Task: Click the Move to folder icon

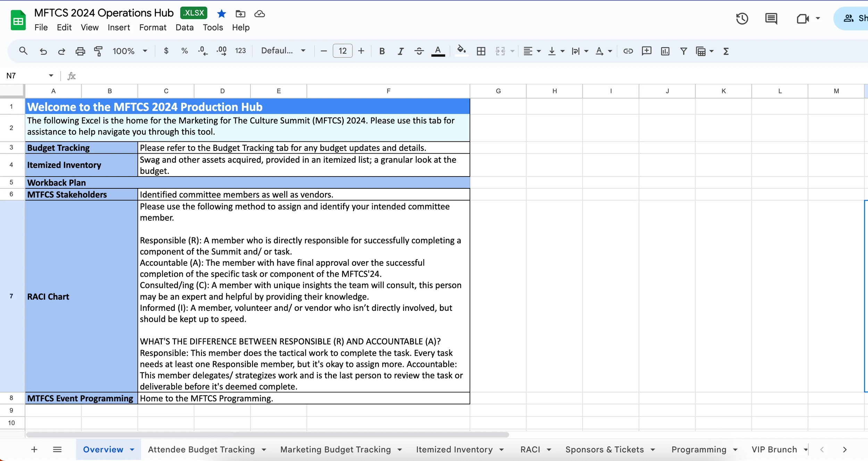Action: point(240,14)
